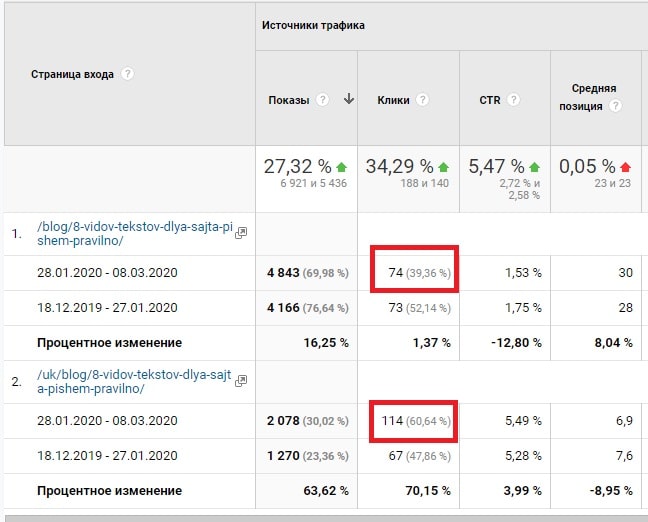Open help icon next to CTR
Screen dimensions: 648x522
coord(513,100)
